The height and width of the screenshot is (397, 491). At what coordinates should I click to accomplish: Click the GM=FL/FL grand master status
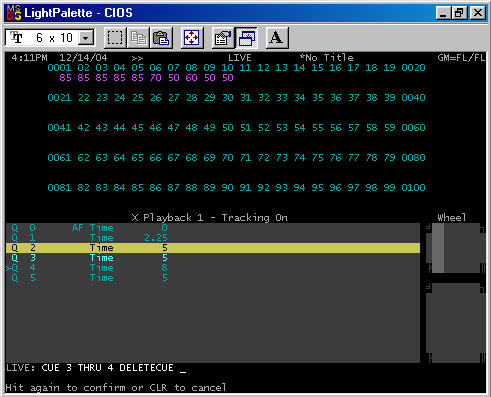[461, 58]
